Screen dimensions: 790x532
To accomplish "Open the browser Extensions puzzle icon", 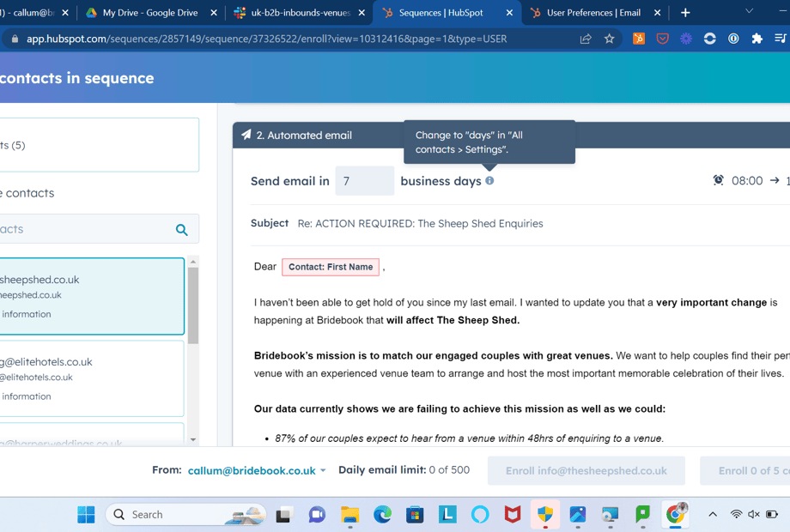I will click(x=757, y=39).
